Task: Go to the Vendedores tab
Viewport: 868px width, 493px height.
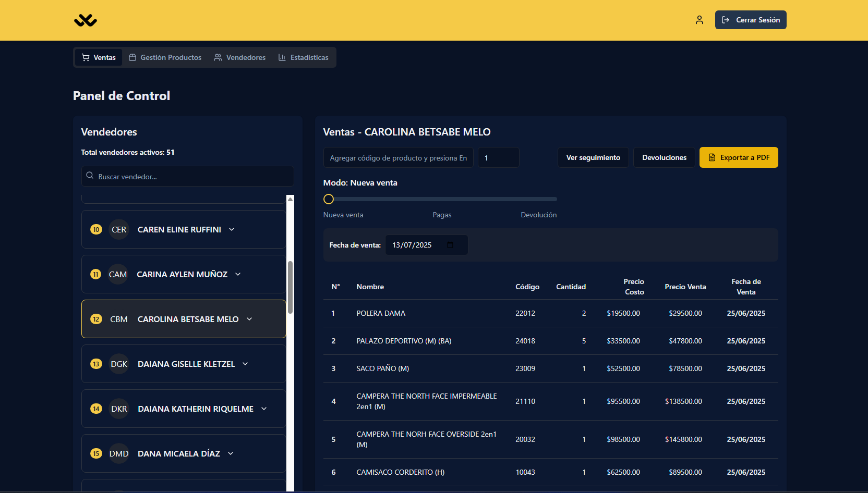Action: point(240,57)
